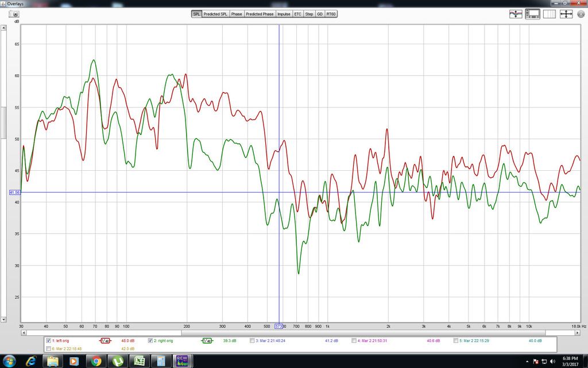Viewport: 588px width, 368px height.
Task: Click the 41.56 cursor level readout
Action: click(14, 192)
